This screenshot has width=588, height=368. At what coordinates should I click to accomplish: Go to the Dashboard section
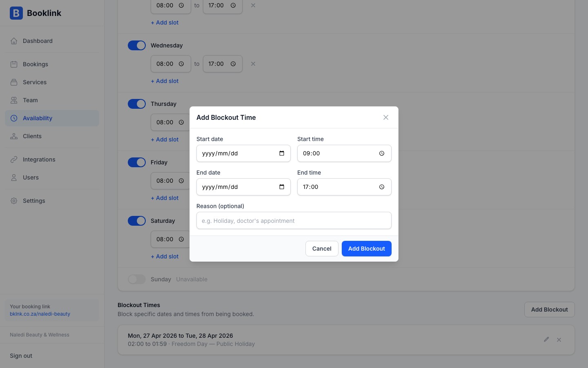pos(14,41)
